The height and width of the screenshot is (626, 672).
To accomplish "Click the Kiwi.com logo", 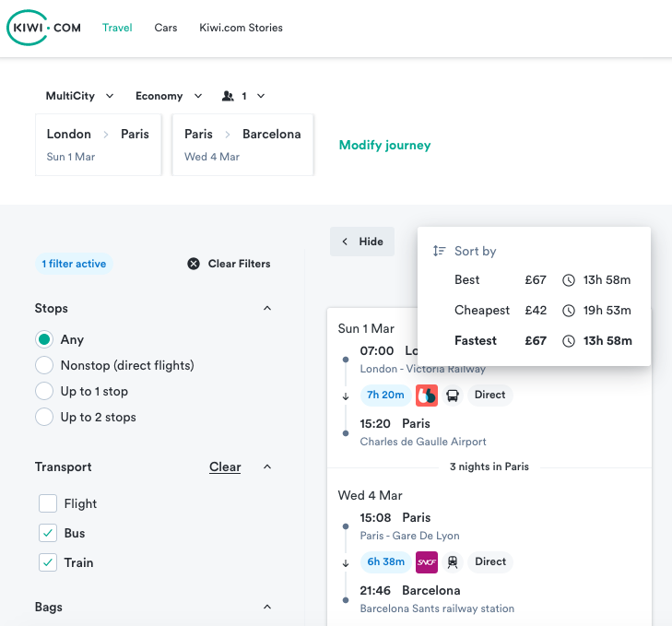I will (44, 28).
